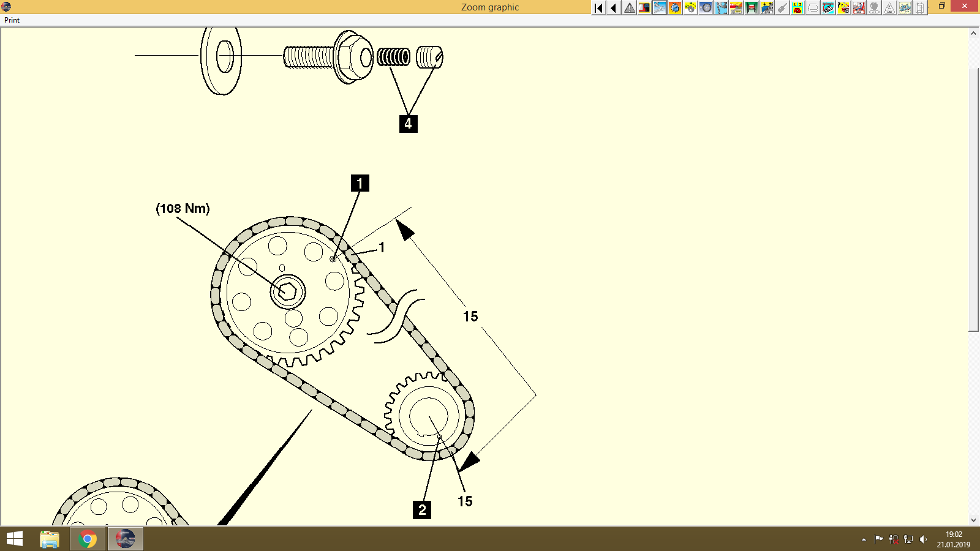Image resolution: width=980 pixels, height=551 pixels.
Task: Select the vehicle lift hoist icon
Action: click(x=752, y=8)
